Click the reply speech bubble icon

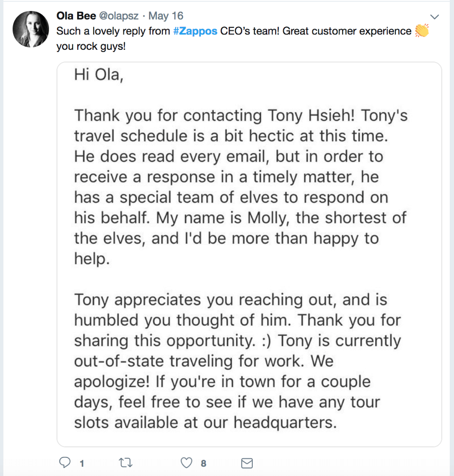pos(65,463)
